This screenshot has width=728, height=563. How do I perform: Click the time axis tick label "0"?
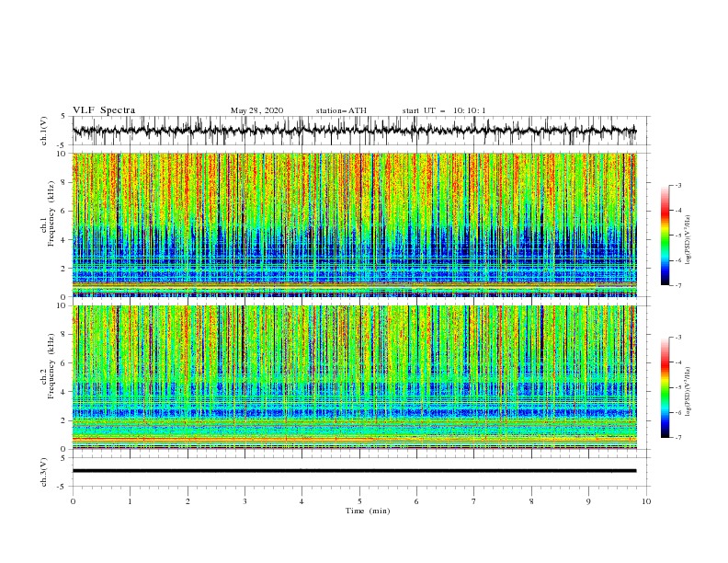point(73,501)
